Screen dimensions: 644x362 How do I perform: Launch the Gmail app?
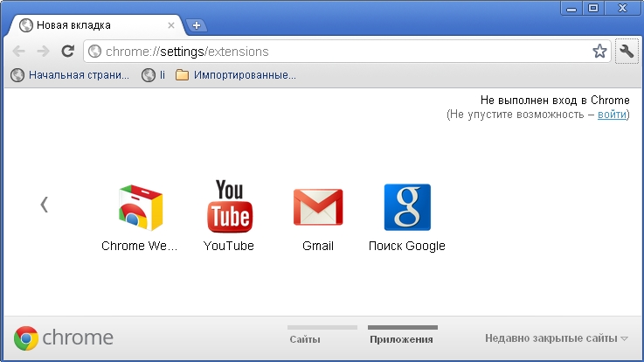pos(318,219)
